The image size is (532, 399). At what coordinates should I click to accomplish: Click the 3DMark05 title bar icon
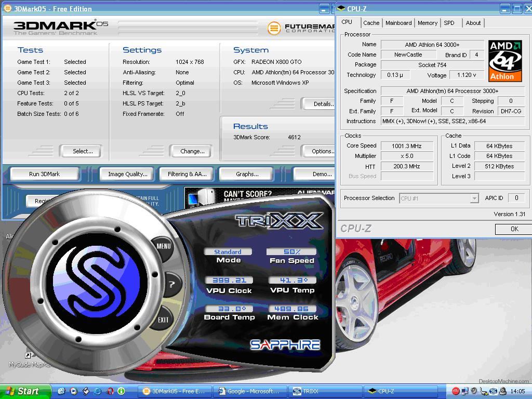click(7, 8)
